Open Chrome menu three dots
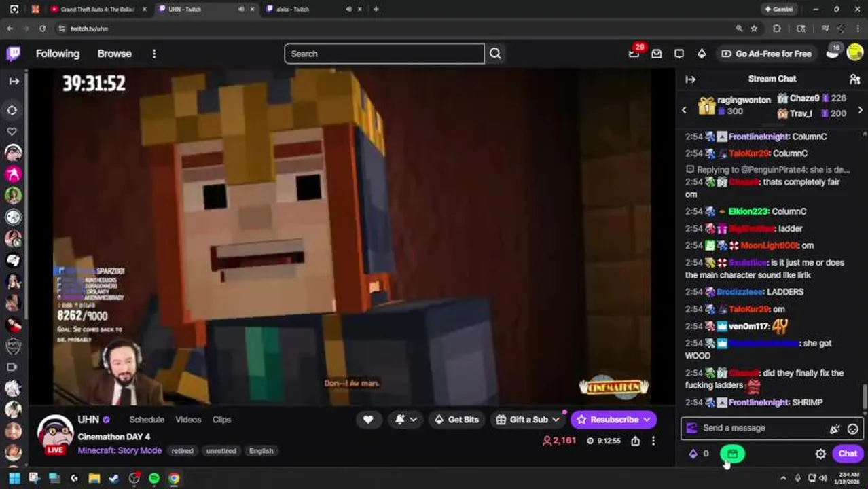 858,29
